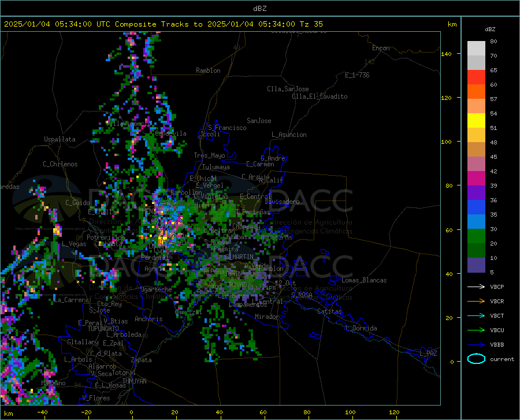Click the 'S_Francisco' map label
Image resolution: width=520 pixels, height=420 pixels.
(x=227, y=128)
